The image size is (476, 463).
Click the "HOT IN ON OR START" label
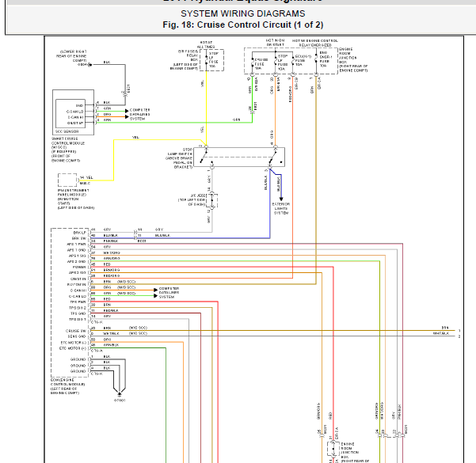275,43
